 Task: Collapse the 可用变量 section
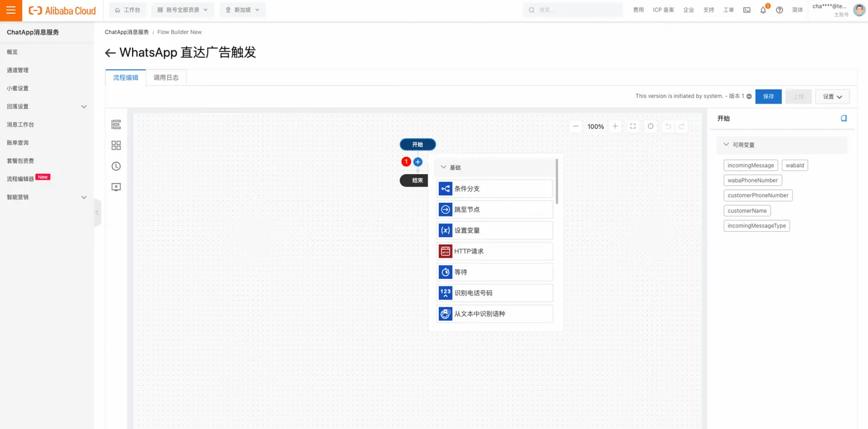[726, 144]
